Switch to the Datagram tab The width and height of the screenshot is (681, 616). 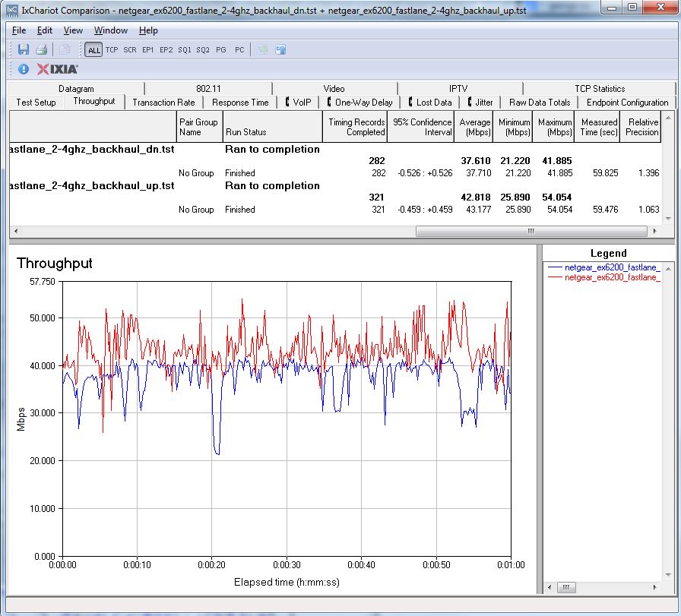[x=76, y=89]
